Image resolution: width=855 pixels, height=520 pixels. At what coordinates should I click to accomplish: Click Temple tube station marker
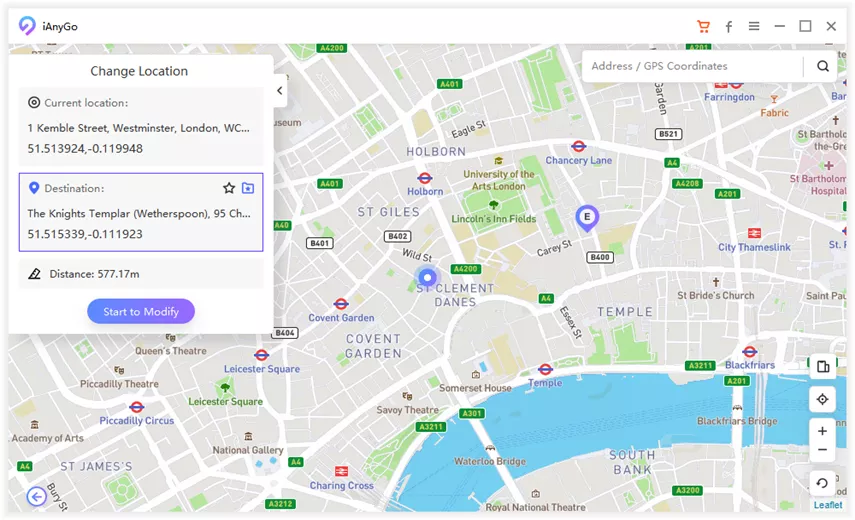[545, 369]
